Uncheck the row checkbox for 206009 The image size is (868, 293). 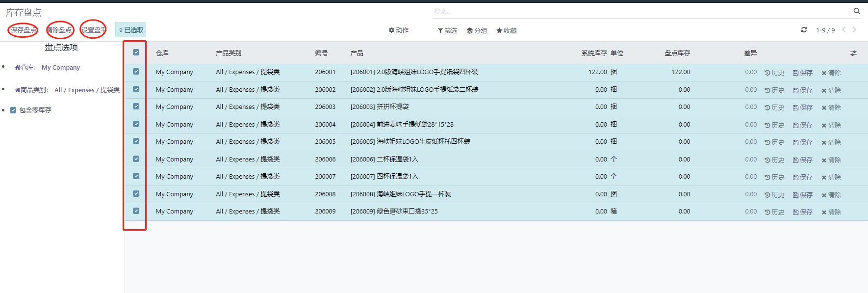[136, 211]
